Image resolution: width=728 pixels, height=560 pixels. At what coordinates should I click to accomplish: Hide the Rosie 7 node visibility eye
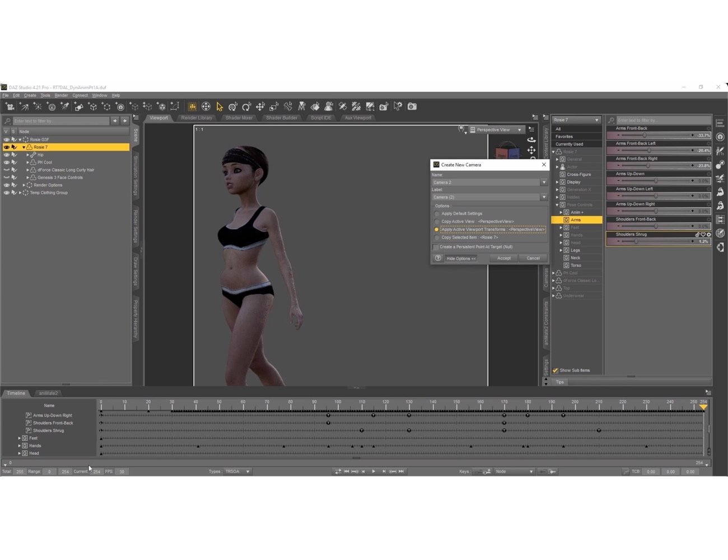tap(6, 147)
